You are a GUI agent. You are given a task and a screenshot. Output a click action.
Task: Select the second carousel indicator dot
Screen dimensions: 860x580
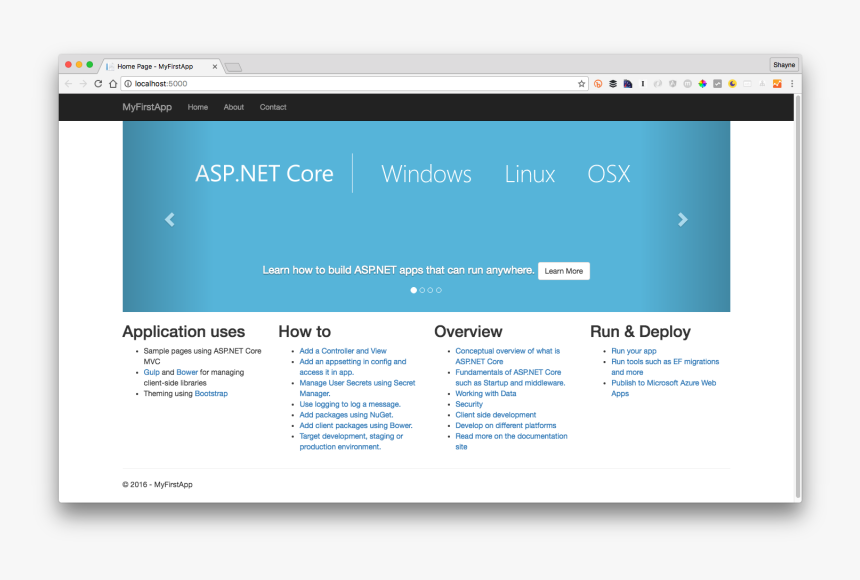point(422,290)
